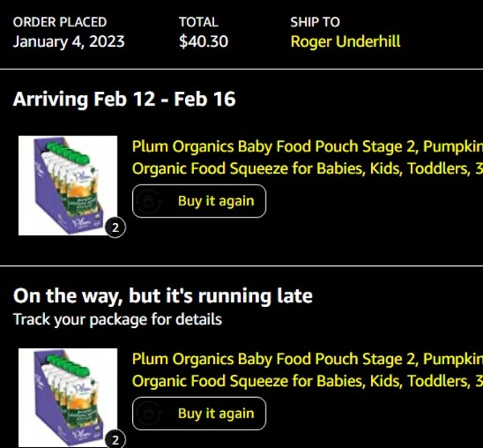Click Plum Organics pouch thumbnail in running-late shipment
Image resolution: width=483 pixels, height=448 pixels.
click(68, 397)
